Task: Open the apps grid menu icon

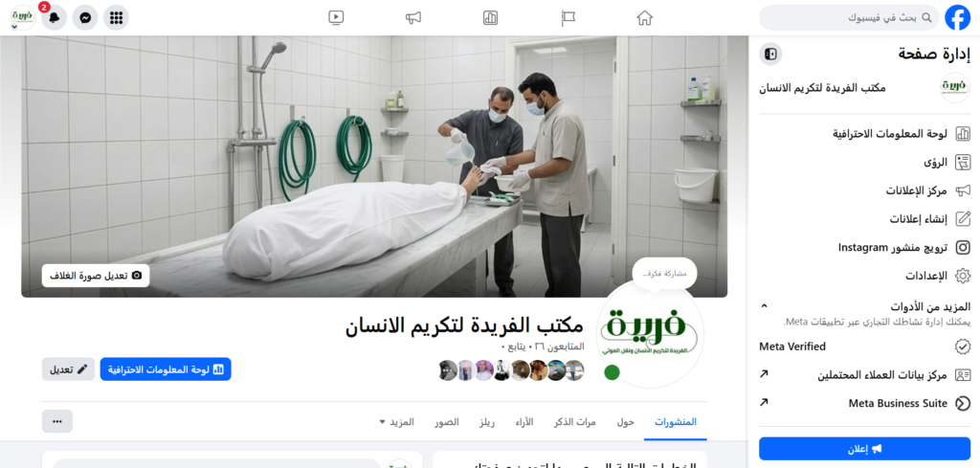Action: click(x=116, y=17)
